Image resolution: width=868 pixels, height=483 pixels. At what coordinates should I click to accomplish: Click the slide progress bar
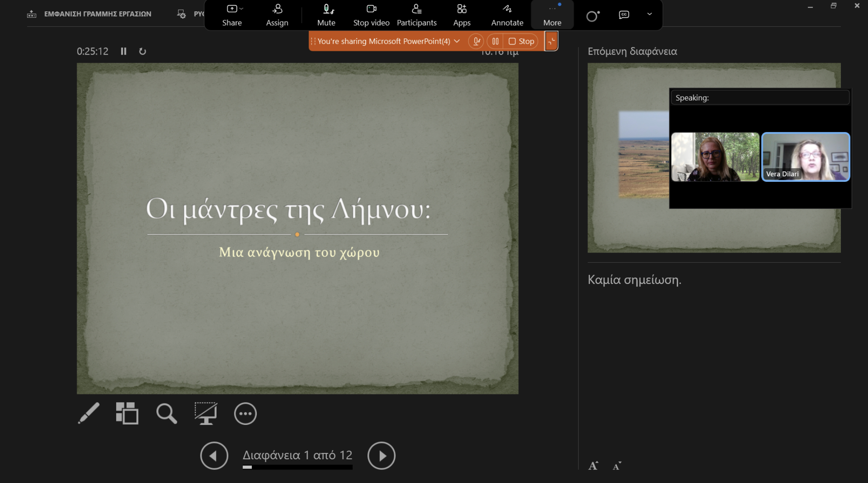point(297,467)
